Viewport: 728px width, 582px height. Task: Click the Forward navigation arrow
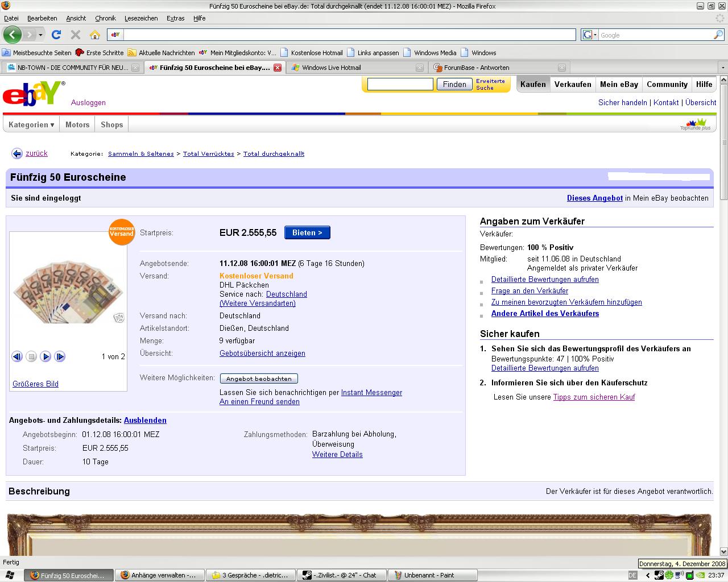tap(30, 35)
